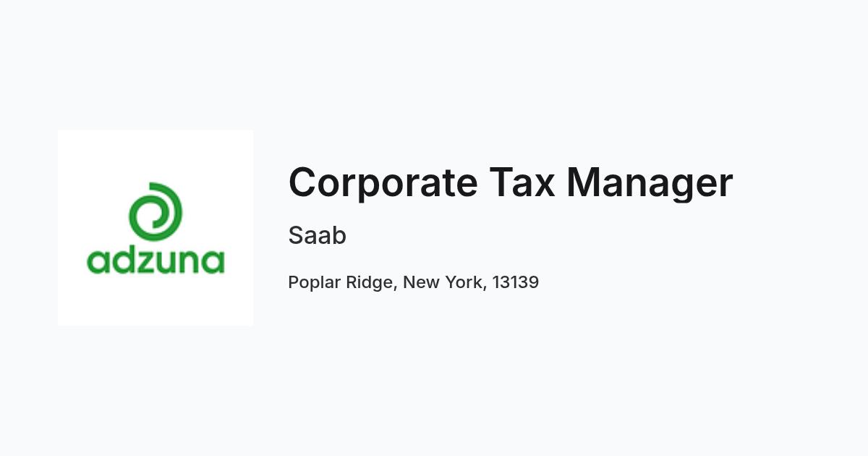Select New York in the location text
Screen dimensions: 868x456
[441, 282]
